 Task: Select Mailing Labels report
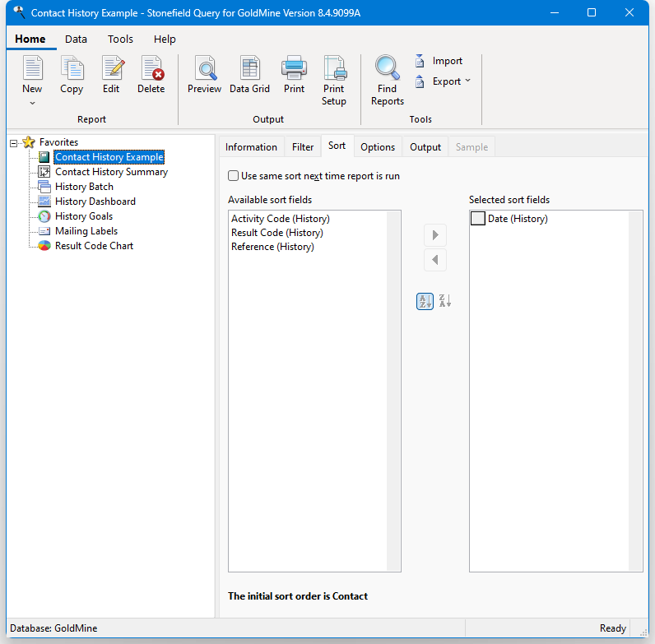[86, 231]
